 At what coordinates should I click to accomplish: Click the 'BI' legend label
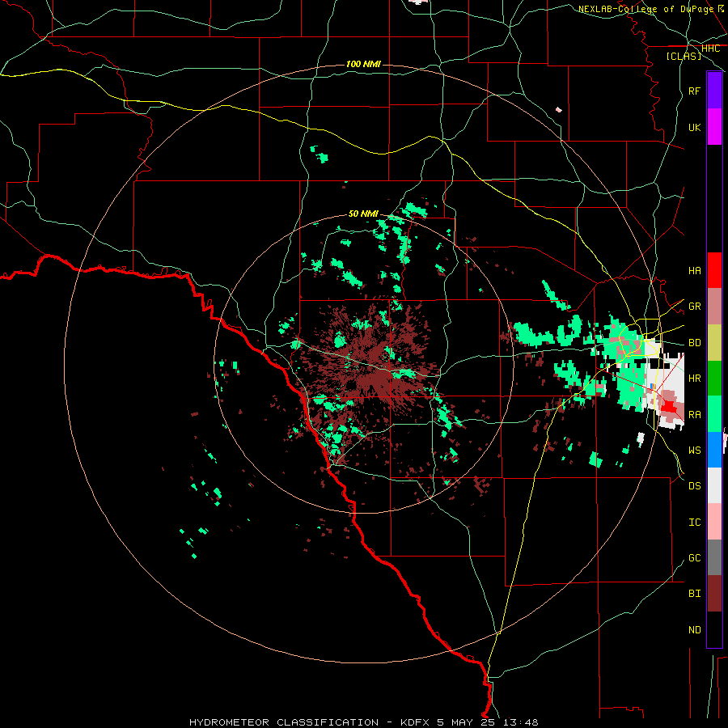694,594
